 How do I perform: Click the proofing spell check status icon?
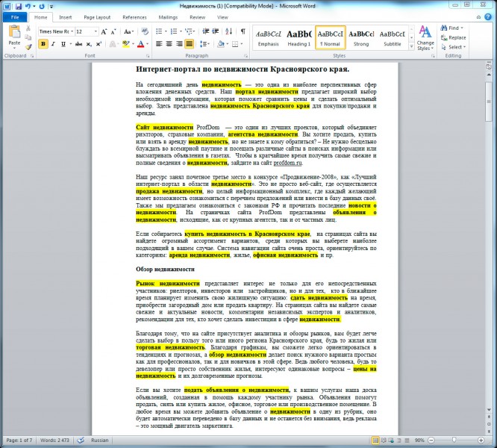(x=81, y=440)
